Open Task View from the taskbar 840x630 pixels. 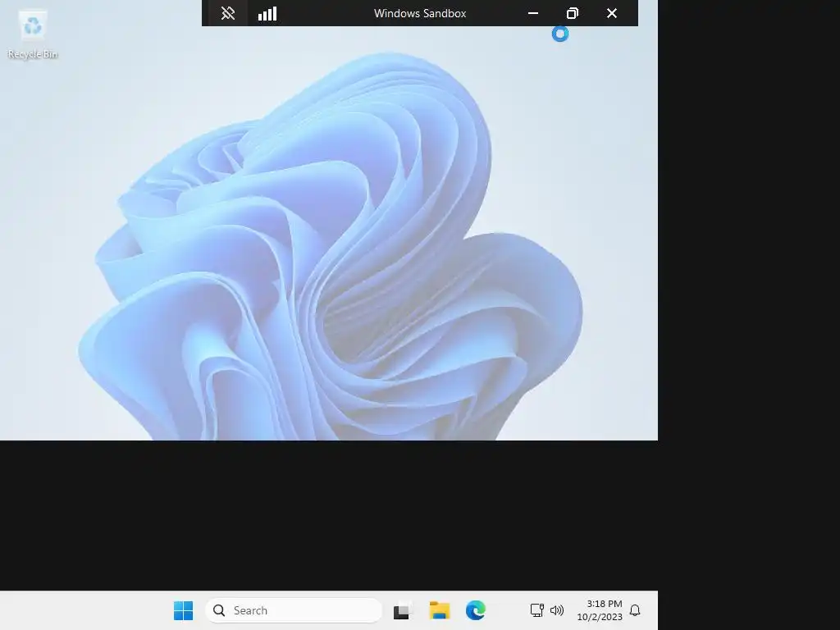click(x=403, y=610)
